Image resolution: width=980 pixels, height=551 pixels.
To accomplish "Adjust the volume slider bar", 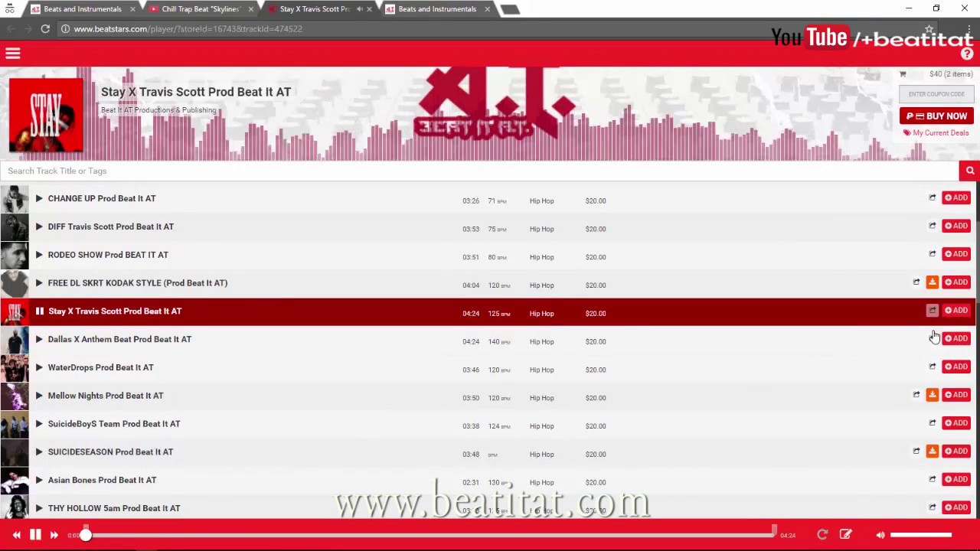I will click(921, 535).
